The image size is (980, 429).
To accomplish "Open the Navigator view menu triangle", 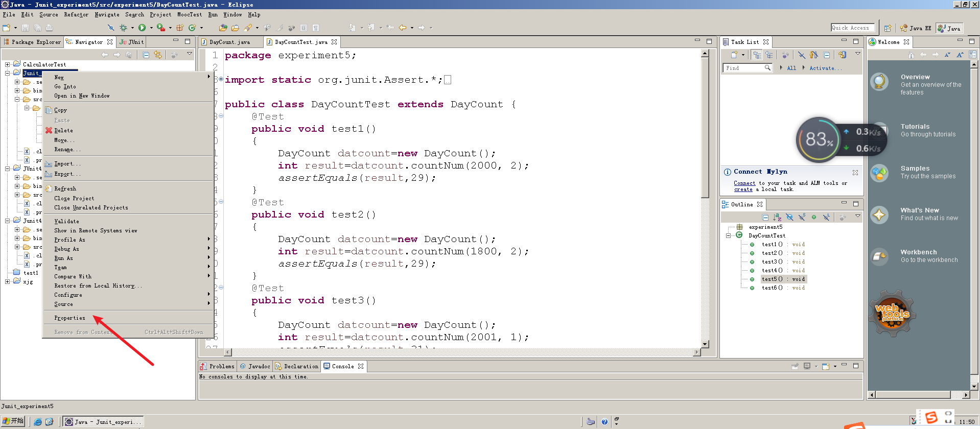I will tap(190, 54).
